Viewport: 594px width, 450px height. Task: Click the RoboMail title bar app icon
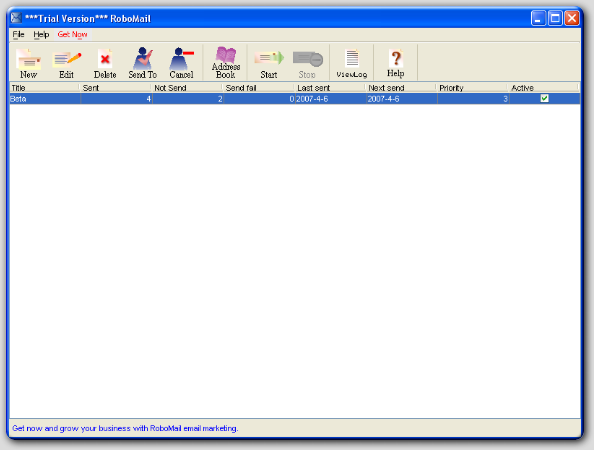point(16,17)
